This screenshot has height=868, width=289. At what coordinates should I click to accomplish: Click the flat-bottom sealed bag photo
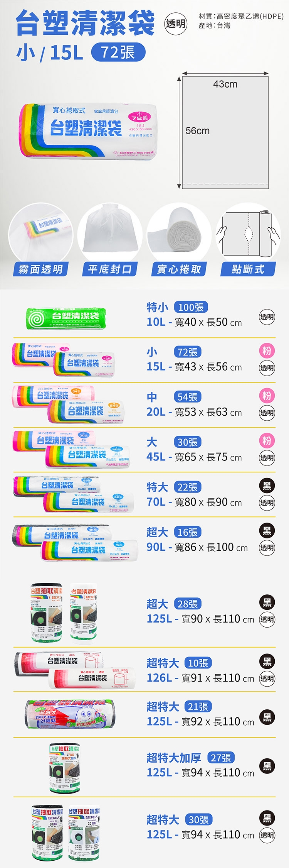click(110, 232)
